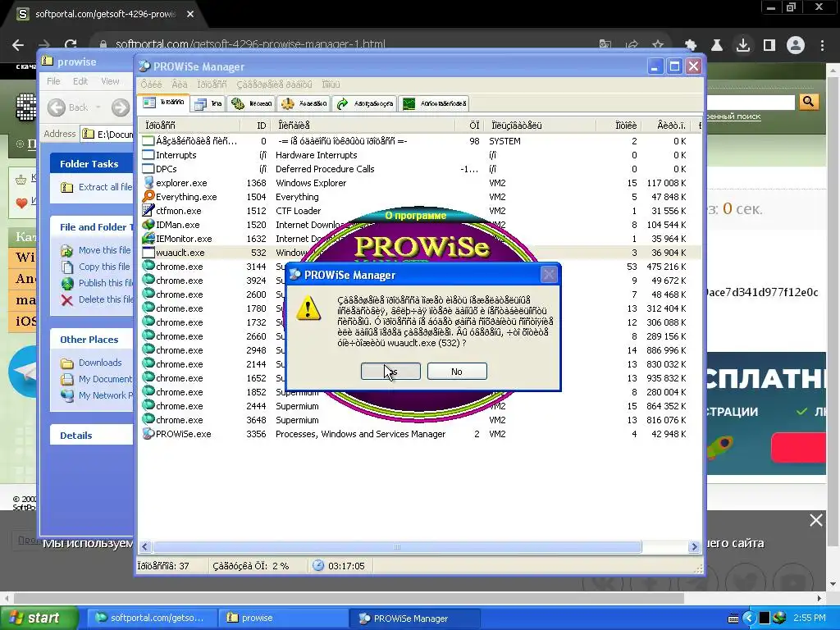Screen dimensions: 840x630
Task: Open Chrome three-dot menu
Action: [x=822, y=45]
